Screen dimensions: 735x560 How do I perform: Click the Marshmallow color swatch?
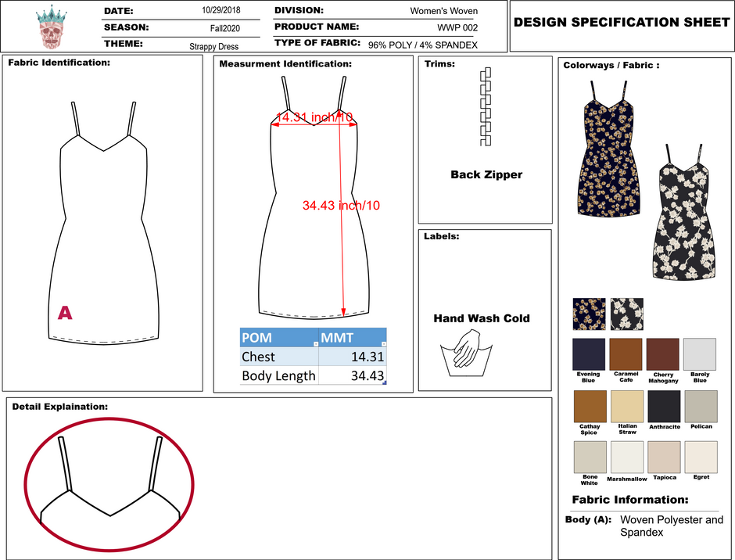pyautogui.click(x=627, y=458)
